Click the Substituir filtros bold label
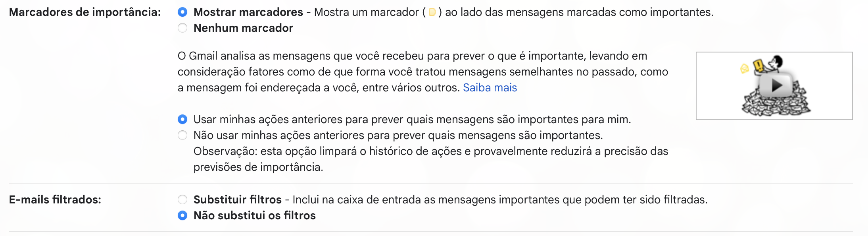The image size is (868, 236). click(x=237, y=199)
